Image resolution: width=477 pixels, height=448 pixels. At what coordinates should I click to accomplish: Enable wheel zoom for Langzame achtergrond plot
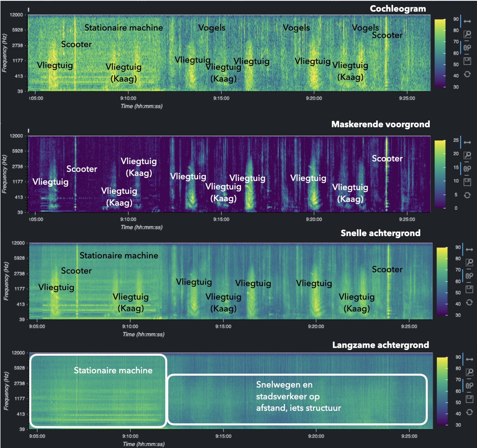coord(469,386)
